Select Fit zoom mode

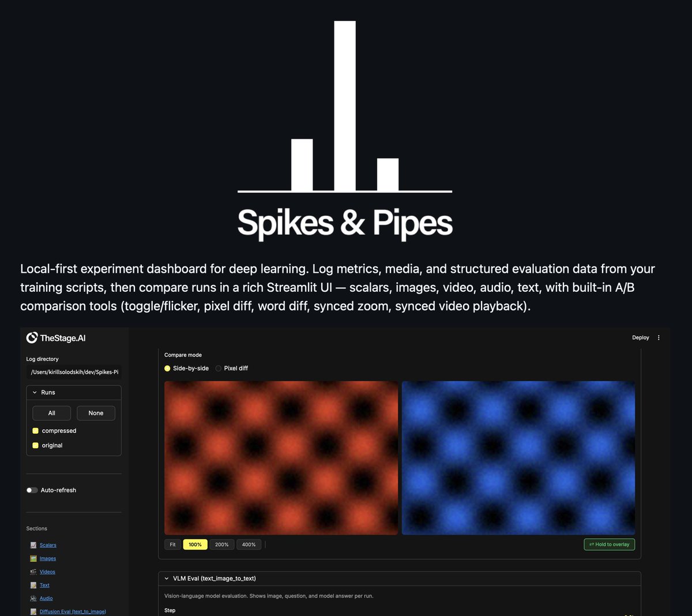[172, 544]
